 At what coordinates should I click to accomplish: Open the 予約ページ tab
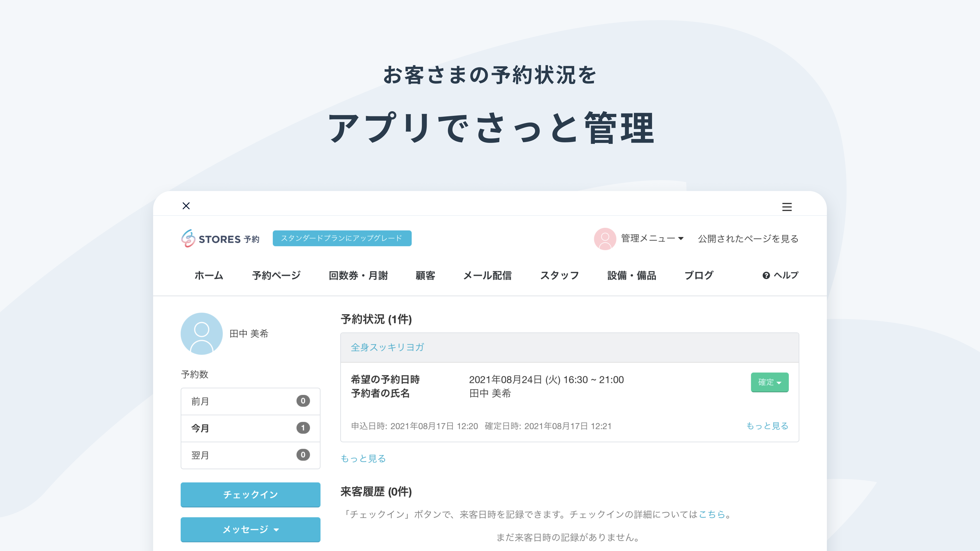point(276,275)
